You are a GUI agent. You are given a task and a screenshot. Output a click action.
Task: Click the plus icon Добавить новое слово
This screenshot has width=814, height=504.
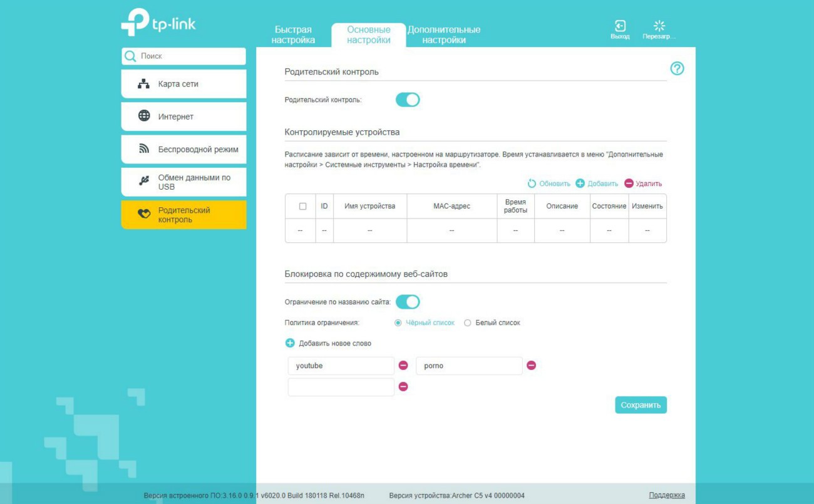coord(290,343)
